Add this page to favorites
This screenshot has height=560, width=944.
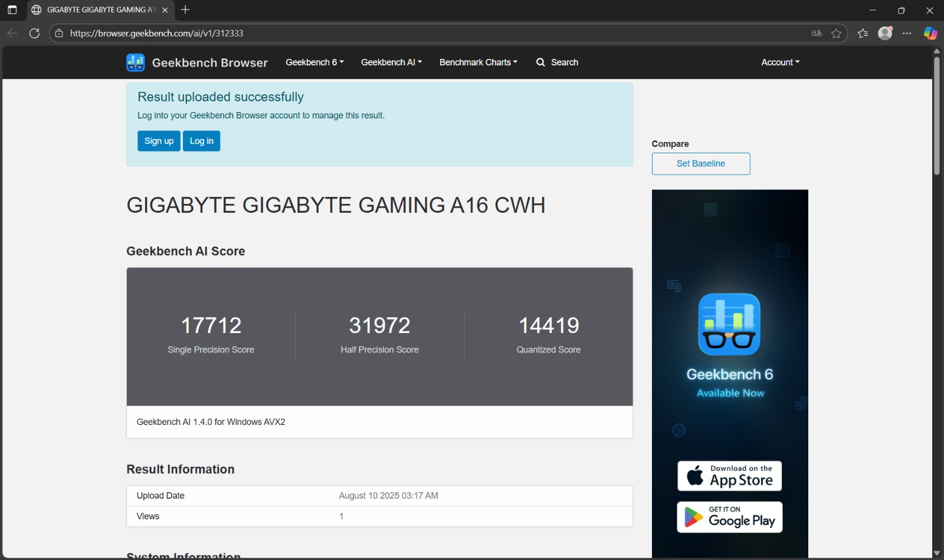coord(836,33)
